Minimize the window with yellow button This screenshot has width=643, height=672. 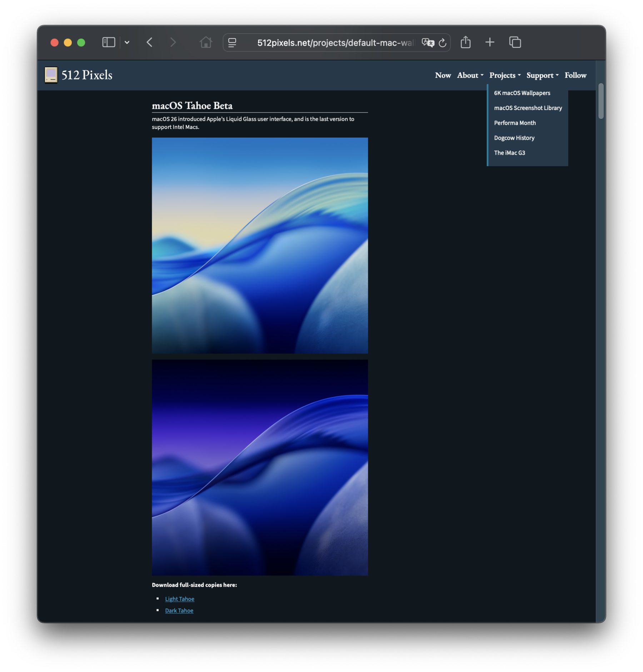tap(68, 43)
